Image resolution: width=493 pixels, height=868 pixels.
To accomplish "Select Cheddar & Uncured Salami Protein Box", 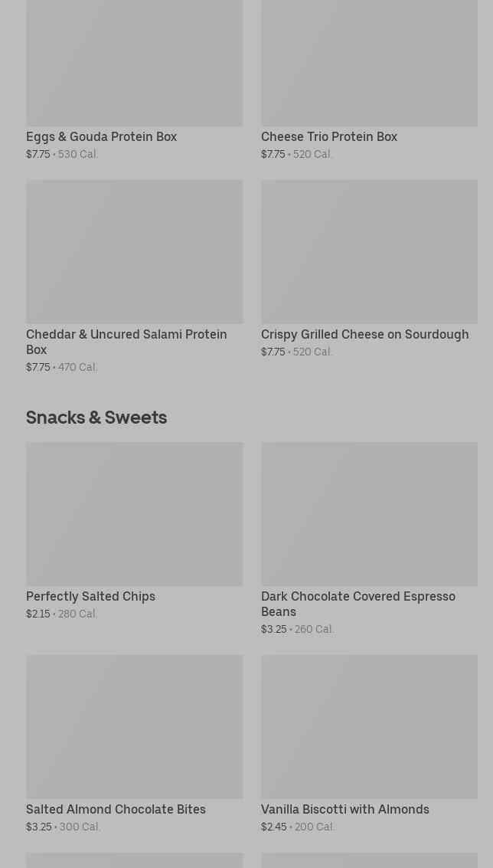I will pos(126,342).
